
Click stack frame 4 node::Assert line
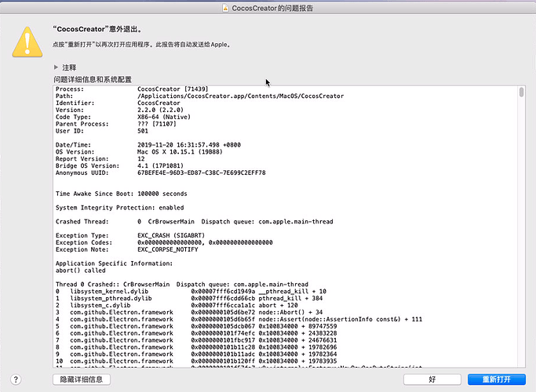239,319
